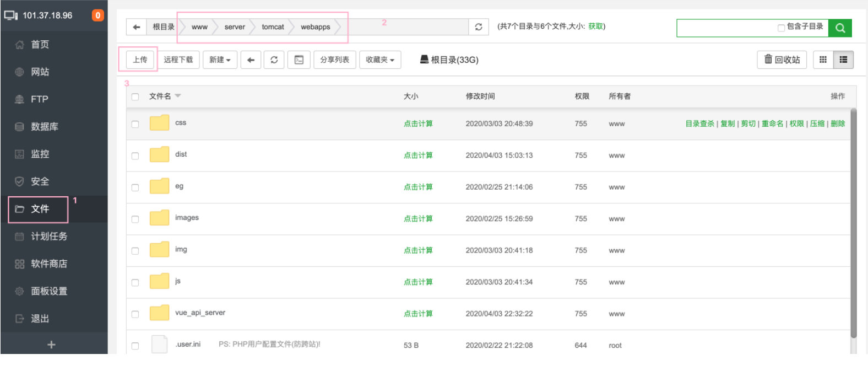Click inside the file search input field

pyautogui.click(x=726, y=28)
